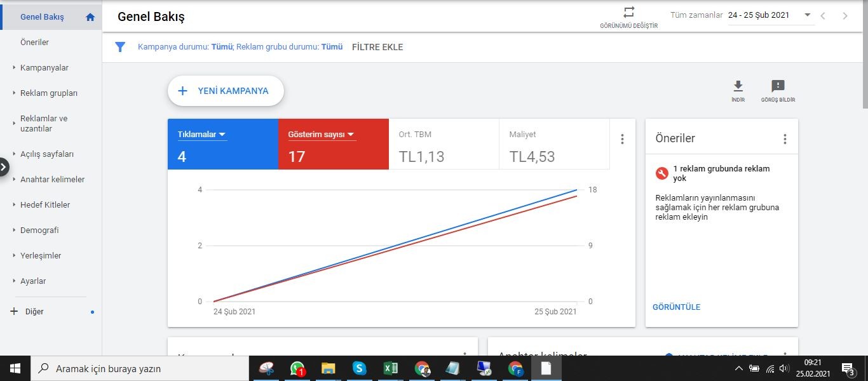Open chart card three-dot menu
This screenshot has width=868, height=381.
tap(622, 139)
